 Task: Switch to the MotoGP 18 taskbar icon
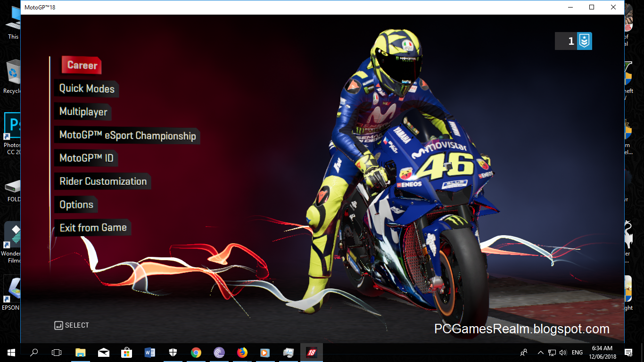(312, 353)
